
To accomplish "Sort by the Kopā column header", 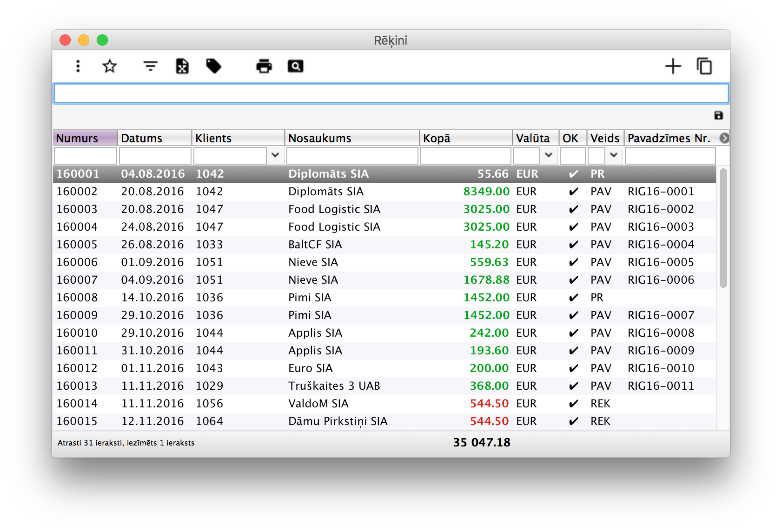I will (465, 138).
